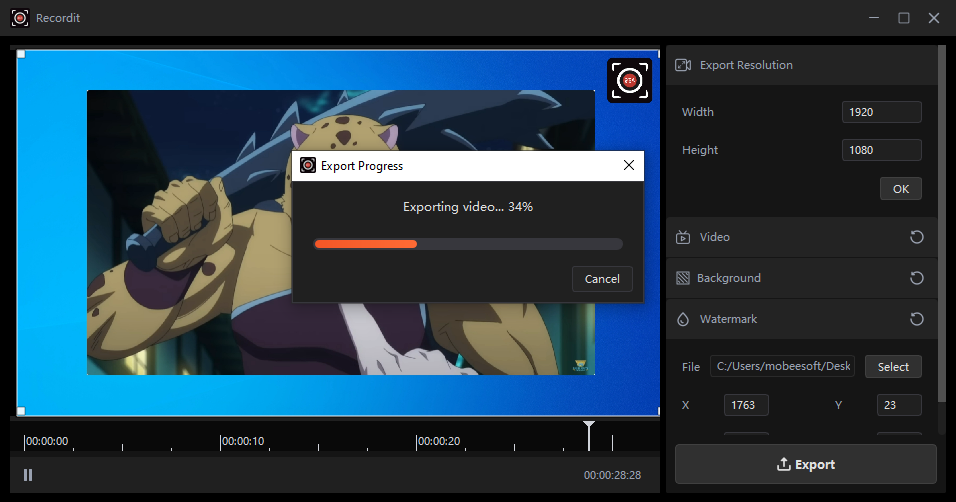Reset the Video section settings
Screen dimensions: 956x502
[x=916, y=237]
